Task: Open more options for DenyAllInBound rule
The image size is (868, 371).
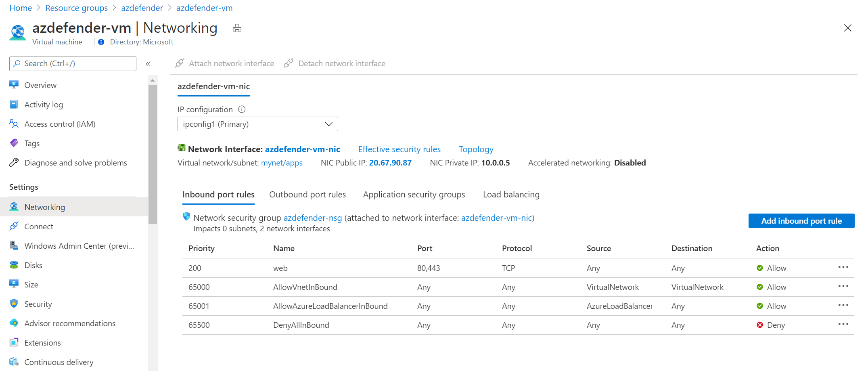Action: point(843,324)
